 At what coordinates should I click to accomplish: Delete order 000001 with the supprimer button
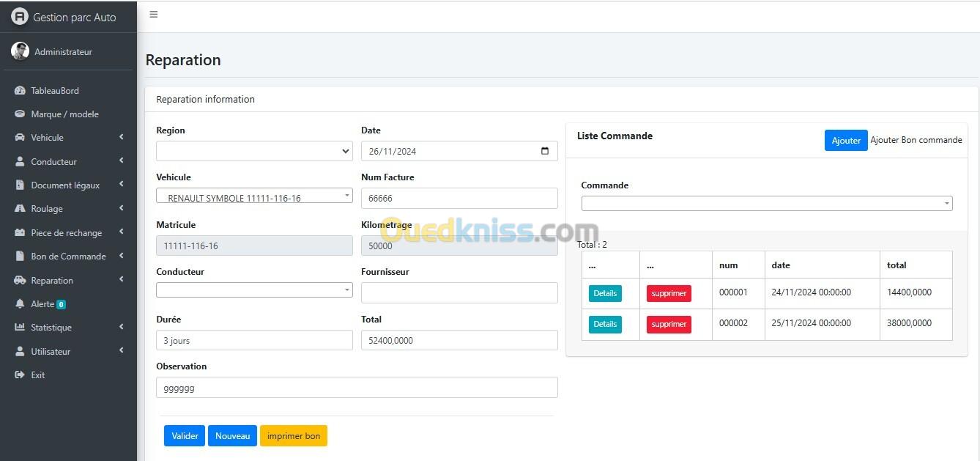tap(669, 294)
